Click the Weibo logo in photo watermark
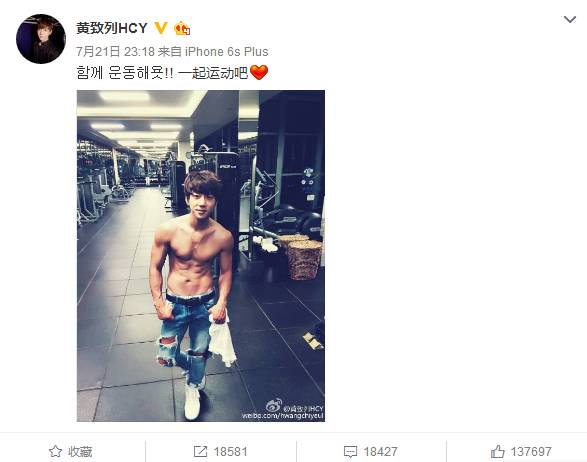The width and height of the screenshot is (587, 462). tap(274, 405)
